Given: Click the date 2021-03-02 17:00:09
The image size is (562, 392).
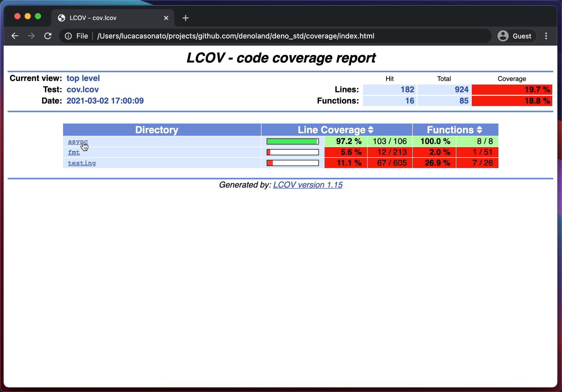Looking at the screenshot, I should (105, 101).
